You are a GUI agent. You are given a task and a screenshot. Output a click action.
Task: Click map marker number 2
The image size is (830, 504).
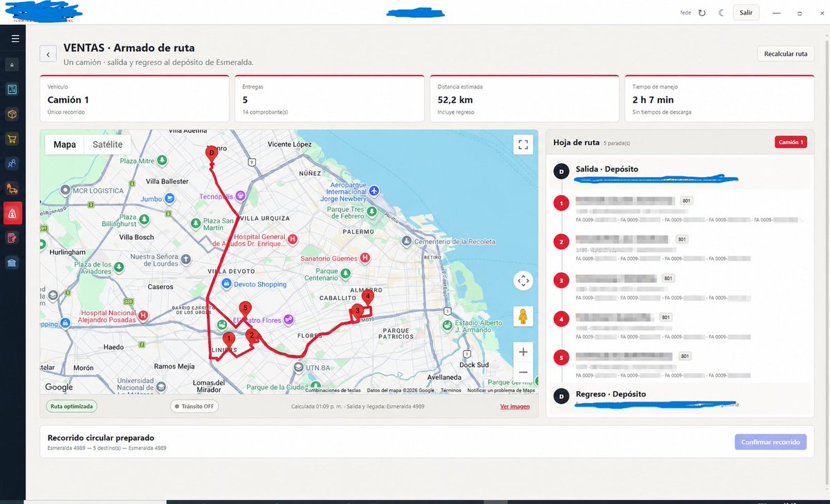point(252,336)
